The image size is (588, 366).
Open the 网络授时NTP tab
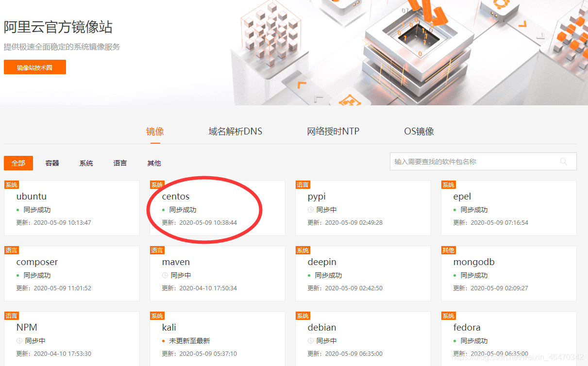point(333,131)
